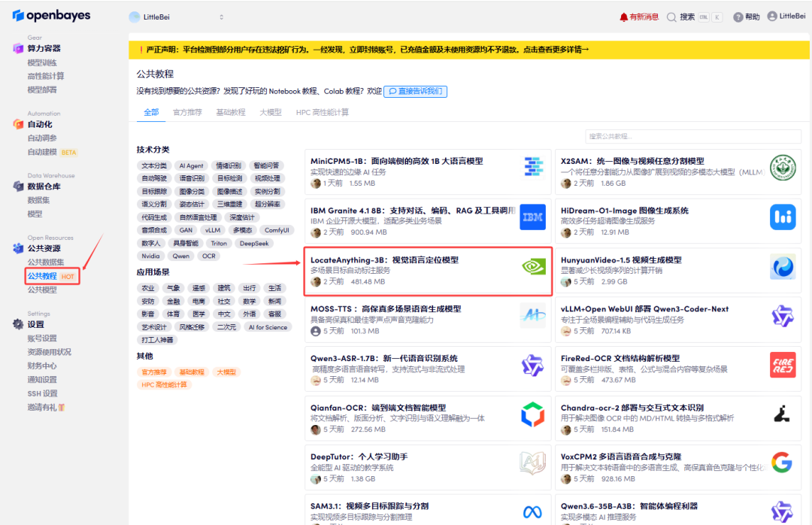
Task: Switch to the 基础教程 tab
Action: 231,112
